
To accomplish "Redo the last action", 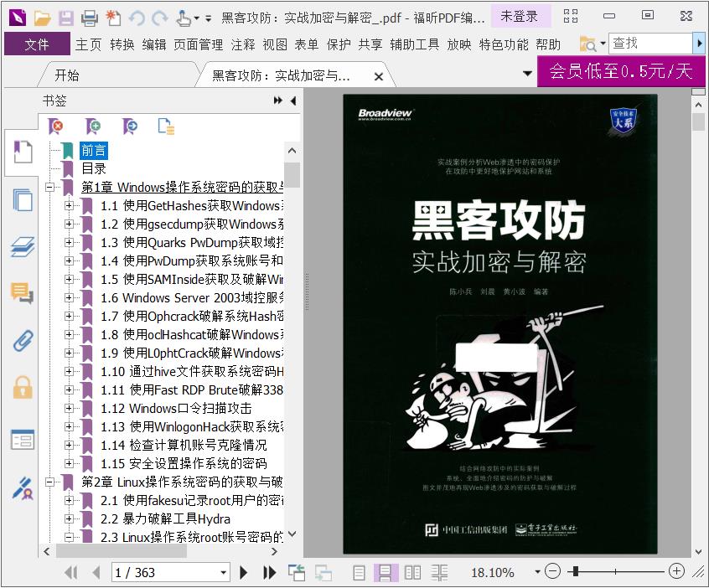I will (x=159, y=18).
